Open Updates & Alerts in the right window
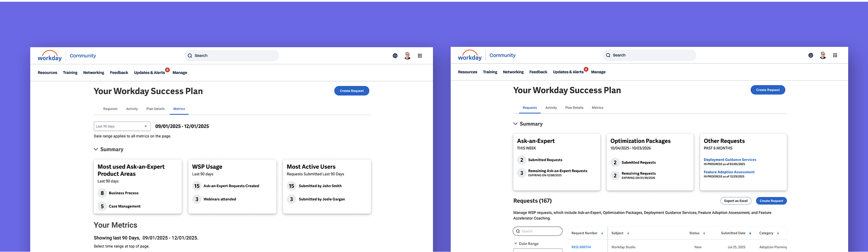Image resolution: width=868 pixels, height=252 pixels. click(568, 72)
